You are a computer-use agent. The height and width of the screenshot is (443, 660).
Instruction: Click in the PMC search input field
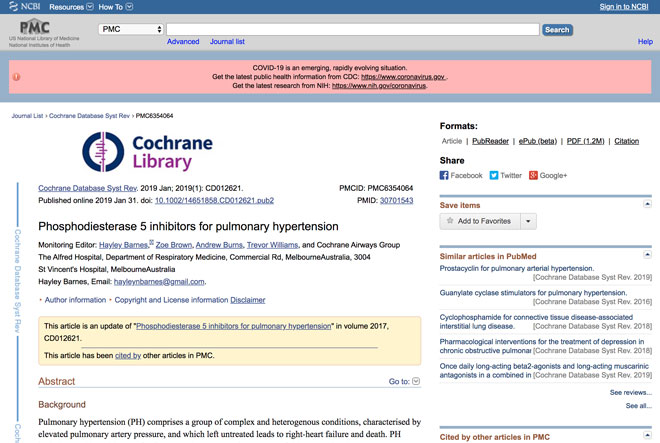coord(353,29)
